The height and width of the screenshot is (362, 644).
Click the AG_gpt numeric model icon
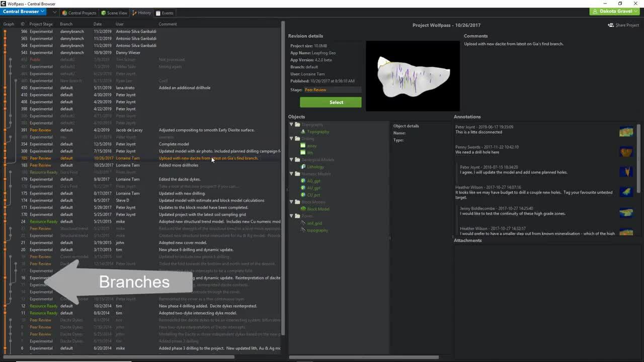(x=303, y=181)
